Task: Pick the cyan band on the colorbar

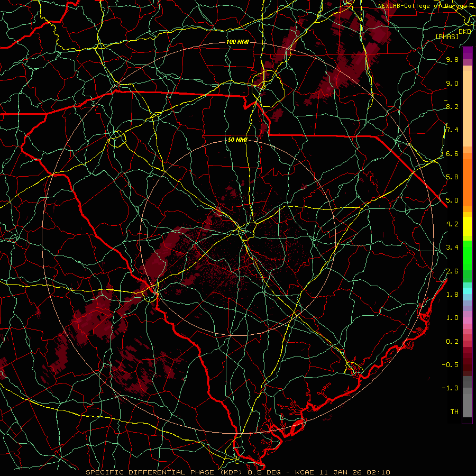Action: coord(467,290)
